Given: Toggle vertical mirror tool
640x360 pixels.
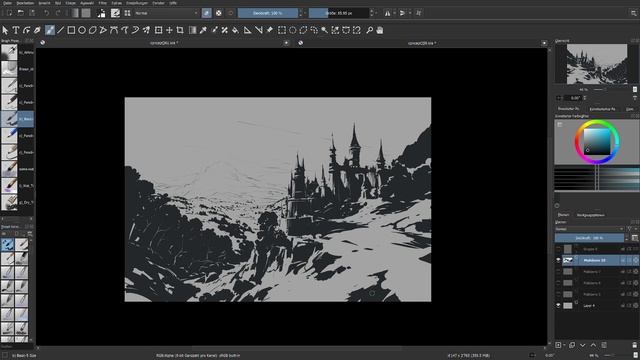Looking at the screenshot, I should click(x=402, y=13).
